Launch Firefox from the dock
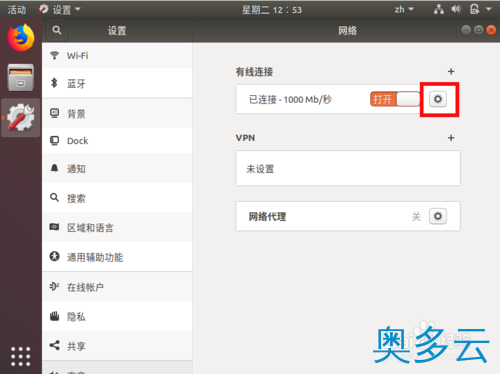Screen dimensions: 500x374 pyautogui.click(x=21, y=38)
